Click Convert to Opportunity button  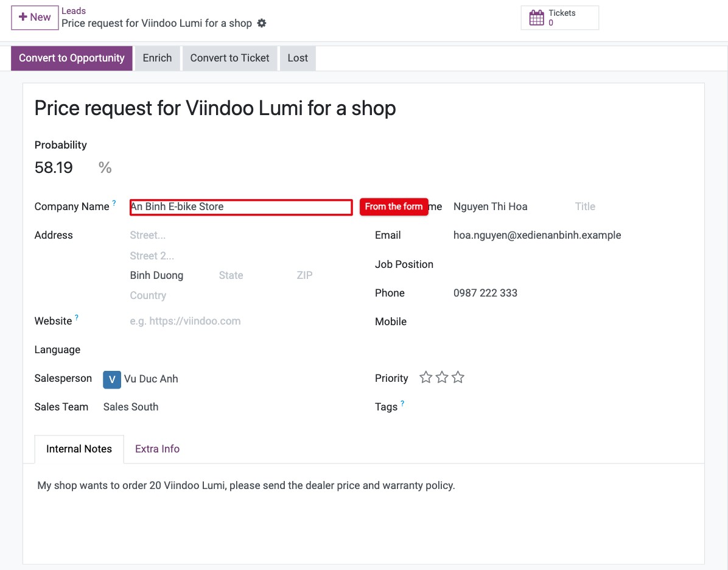click(71, 58)
